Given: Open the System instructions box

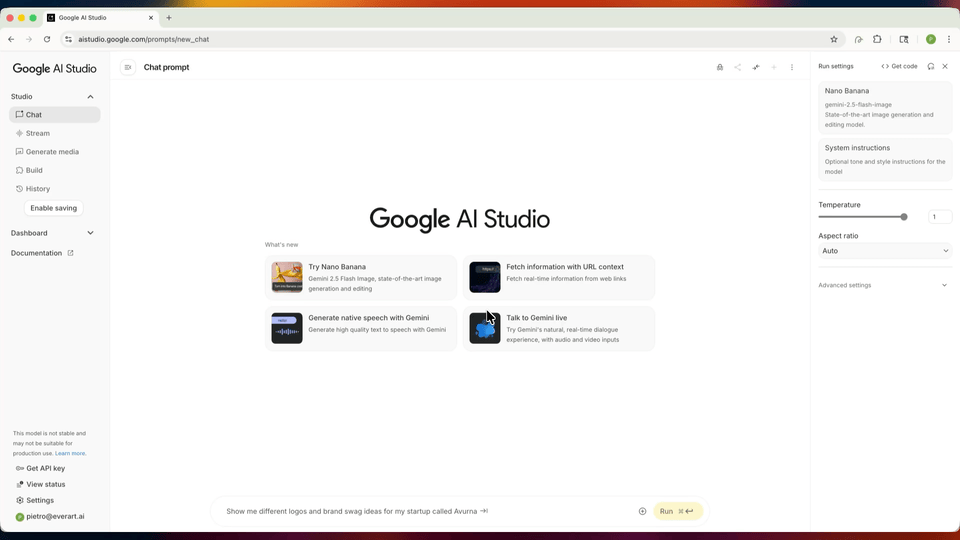Looking at the screenshot, I should tap(885, 159).
